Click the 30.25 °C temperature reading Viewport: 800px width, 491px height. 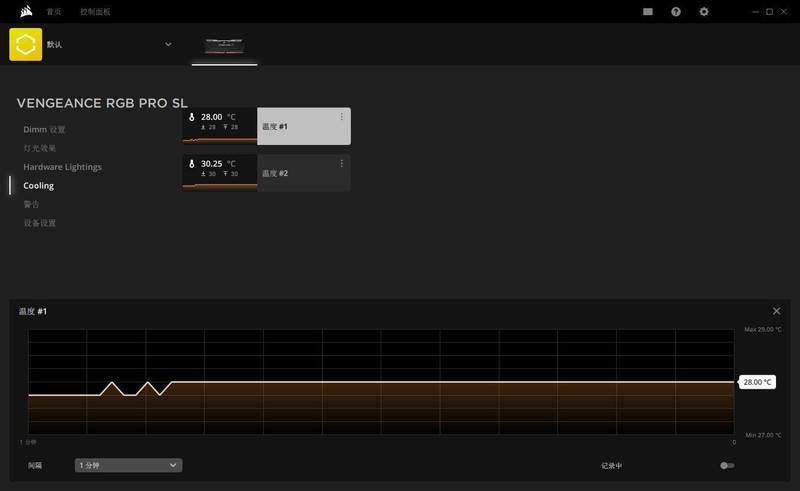(218, 164)
